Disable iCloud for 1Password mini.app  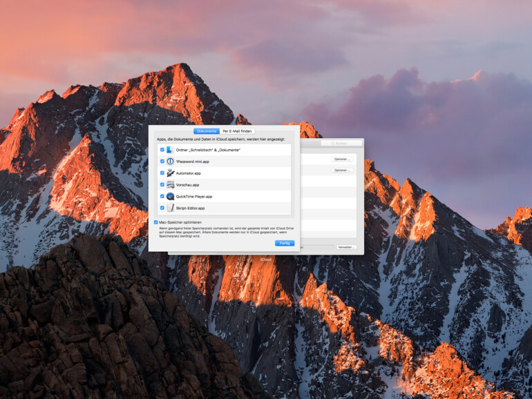tap(162, 162)
